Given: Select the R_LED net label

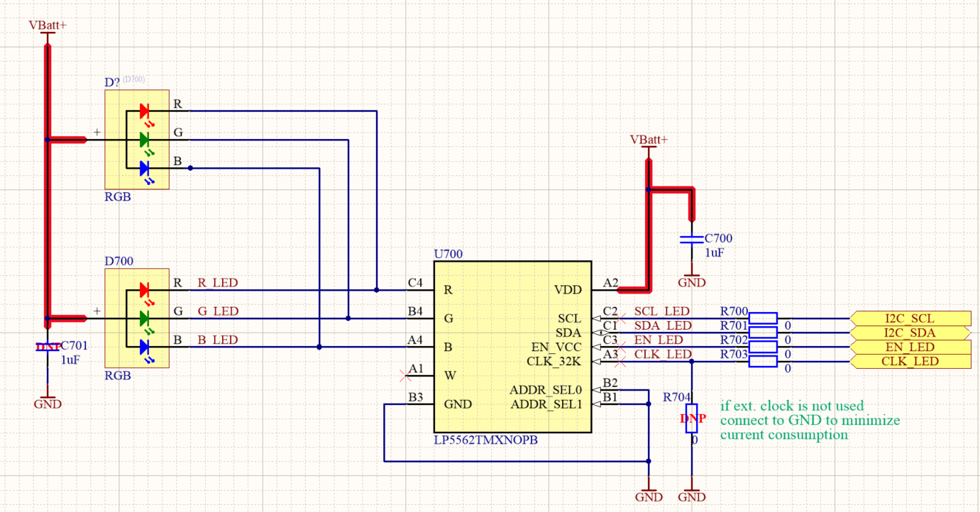Looking at the screenshot, I should [217, 283].
